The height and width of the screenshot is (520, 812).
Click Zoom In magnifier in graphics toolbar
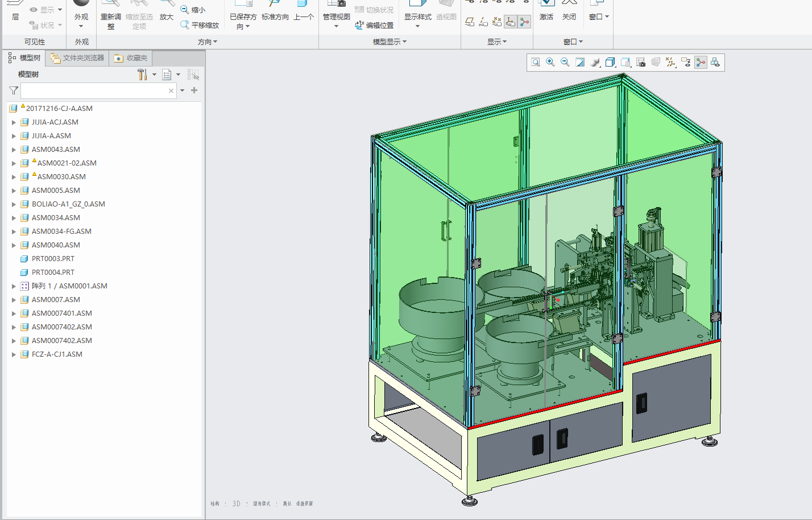550,63
